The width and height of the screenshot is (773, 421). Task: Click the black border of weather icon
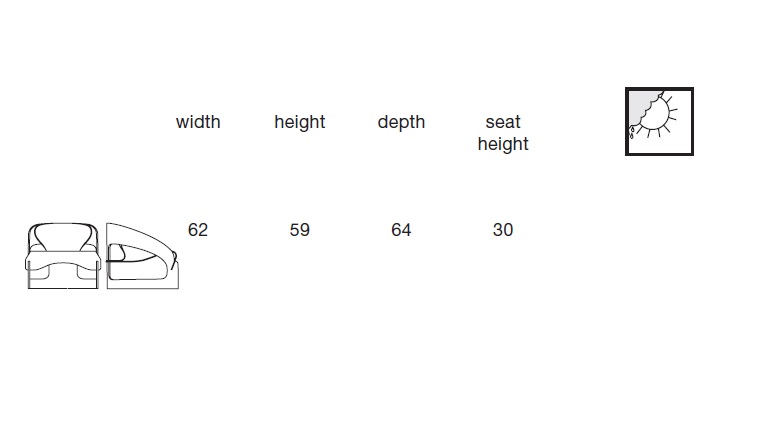(659, 89)
